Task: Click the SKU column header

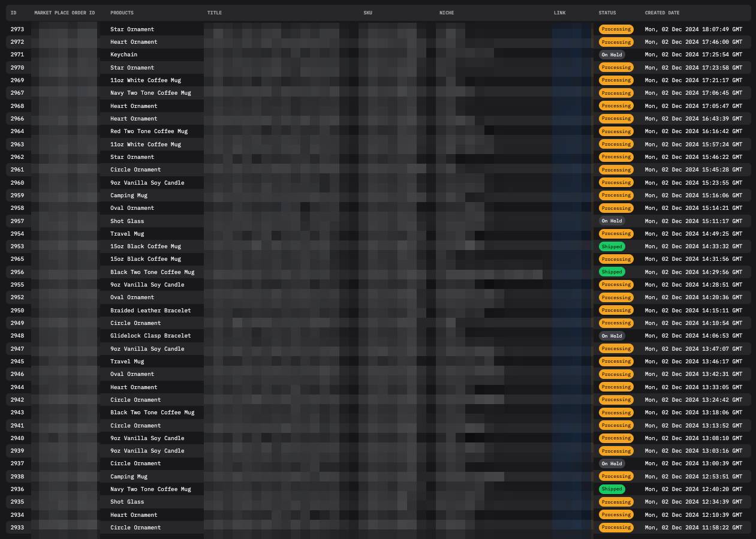Action: [x=368, y=13]
